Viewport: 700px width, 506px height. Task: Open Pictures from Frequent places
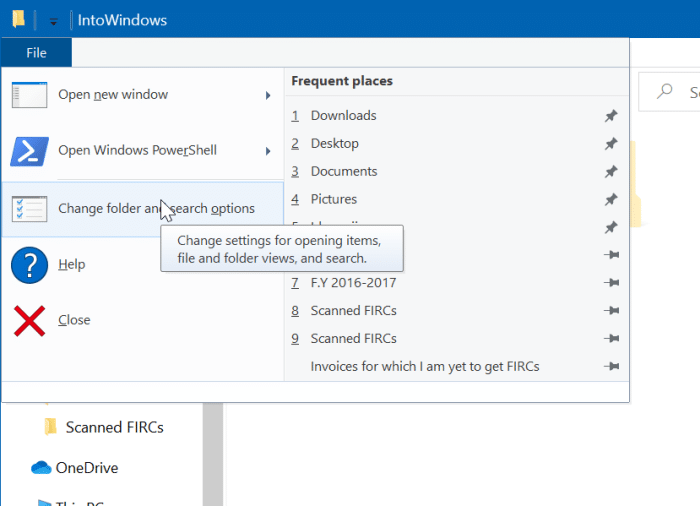(x=442, y=199)
